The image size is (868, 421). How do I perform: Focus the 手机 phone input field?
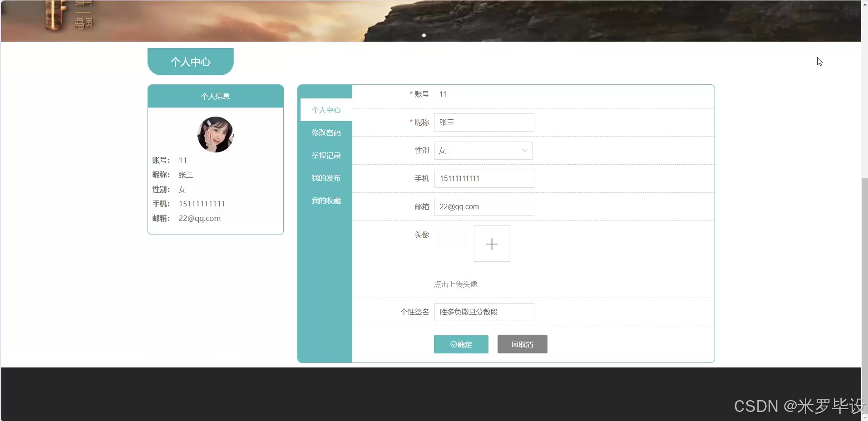[484, 179]
